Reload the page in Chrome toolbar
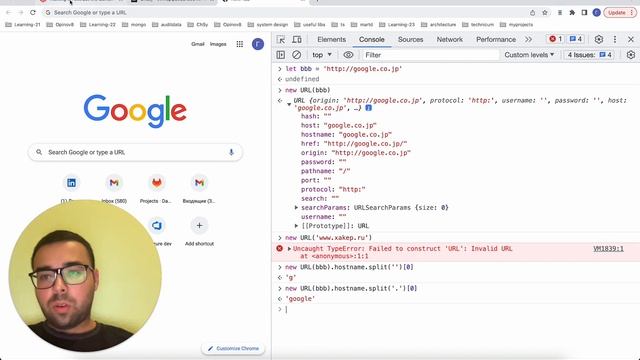Screen dimensions: 640x360 (x=33, y=13)
